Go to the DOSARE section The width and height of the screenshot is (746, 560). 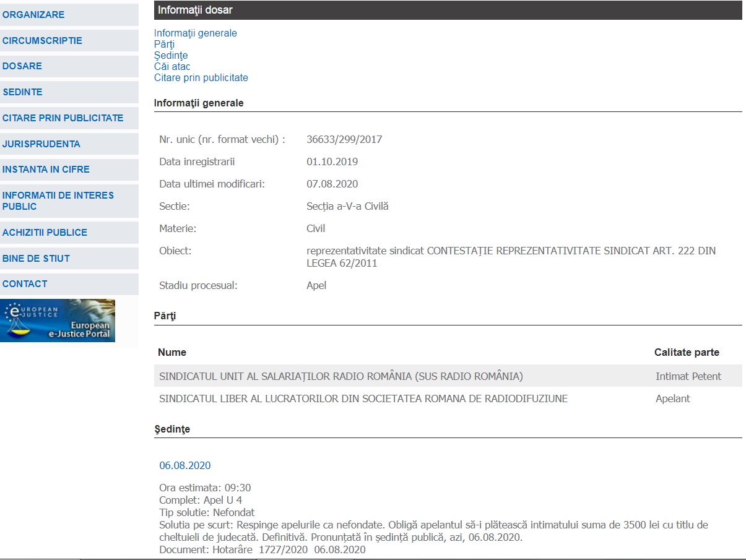22,66
